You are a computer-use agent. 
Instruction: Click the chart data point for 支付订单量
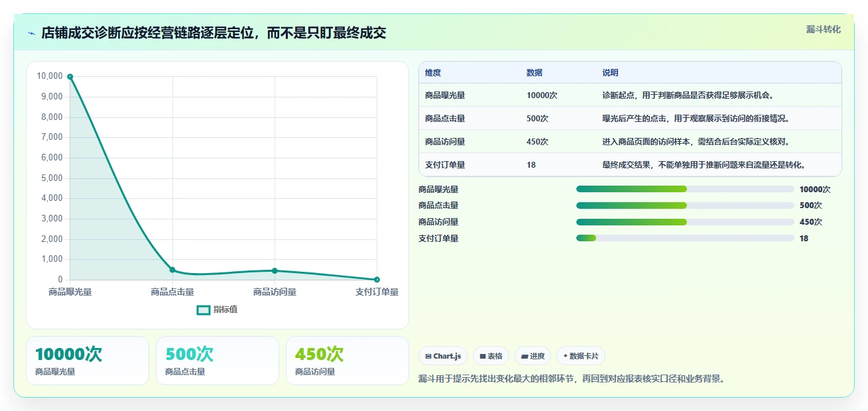[x=377, y=280]
